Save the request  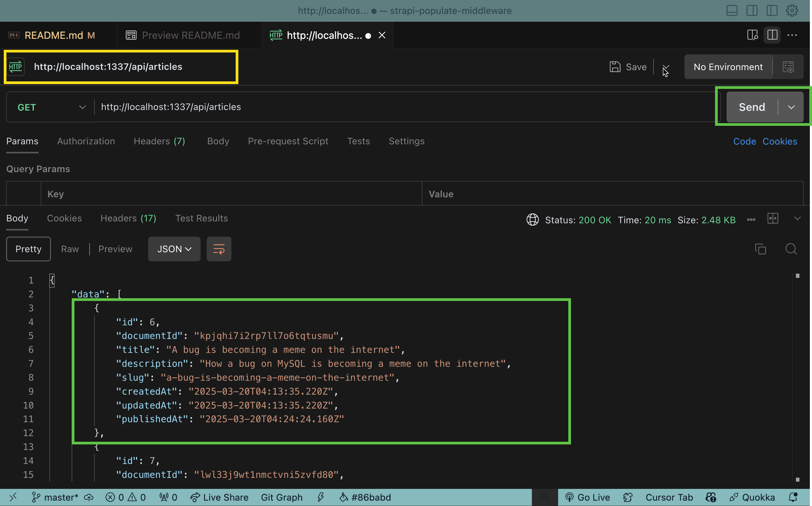tap(628, 67)
